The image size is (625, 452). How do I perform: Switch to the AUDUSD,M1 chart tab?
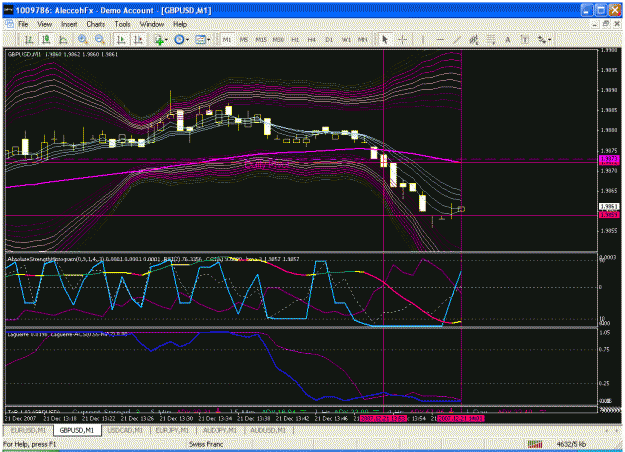[x=268, y=430]
